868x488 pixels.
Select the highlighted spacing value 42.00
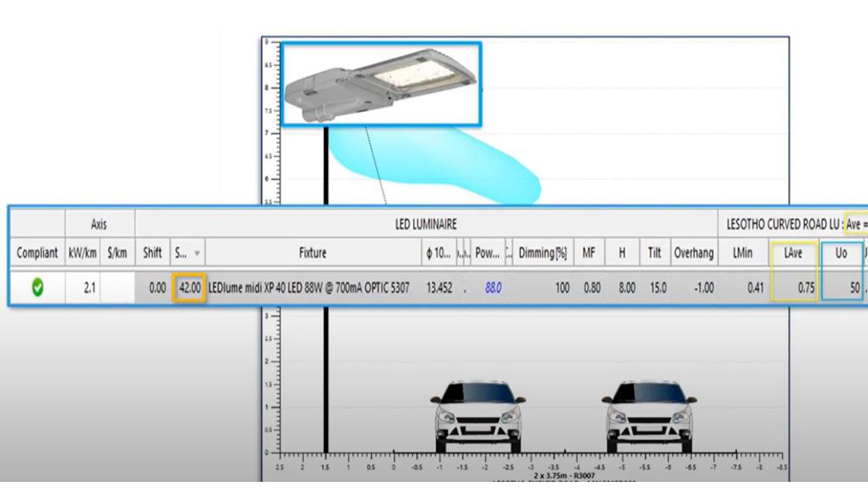click(x=189, y=287)
